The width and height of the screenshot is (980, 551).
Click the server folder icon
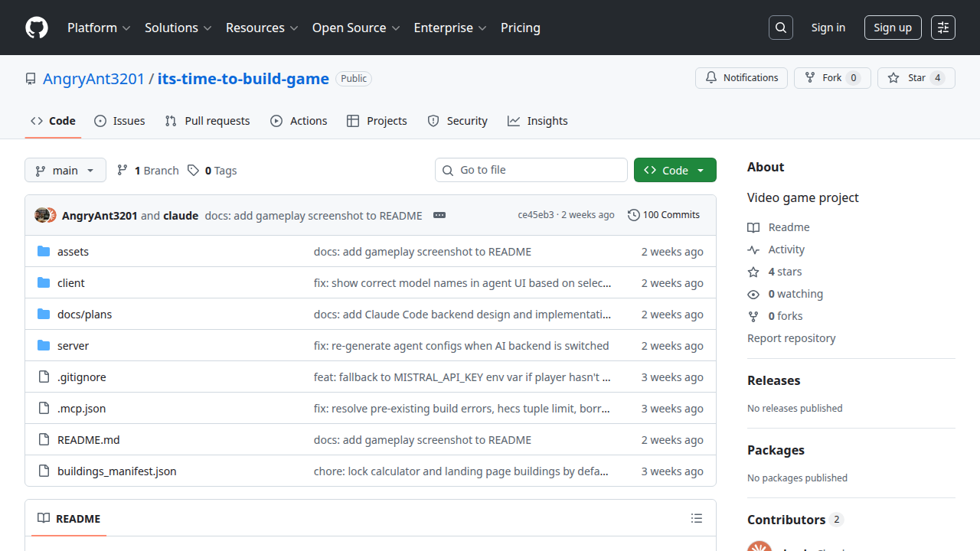pyautogui.click(x=44, y=346)
